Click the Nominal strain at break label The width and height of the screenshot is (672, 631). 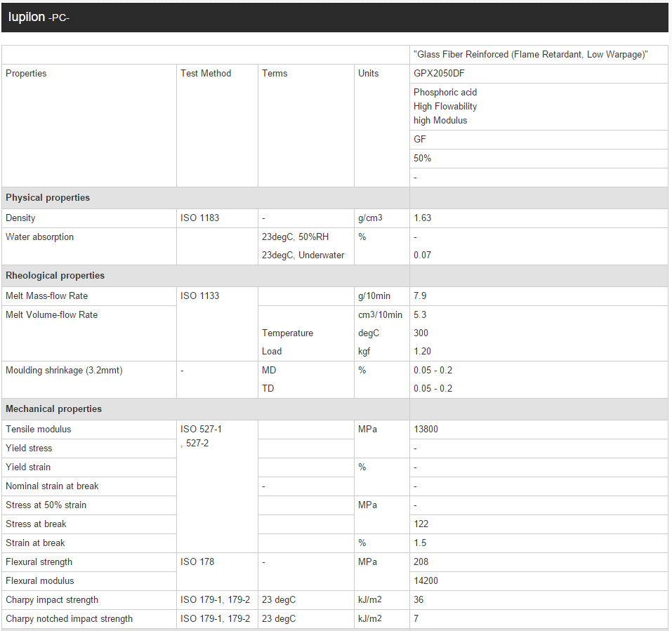[52, 486]
